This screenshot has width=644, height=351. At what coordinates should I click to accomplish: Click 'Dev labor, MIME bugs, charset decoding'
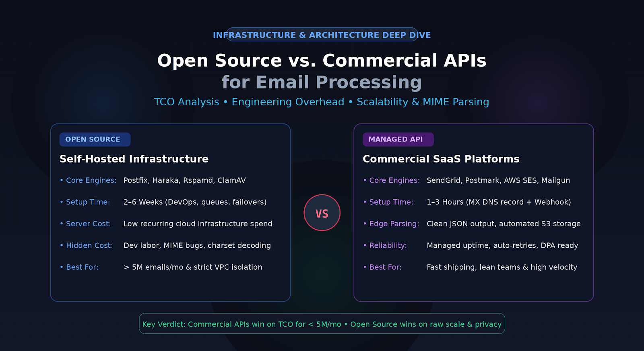[197, 245]
